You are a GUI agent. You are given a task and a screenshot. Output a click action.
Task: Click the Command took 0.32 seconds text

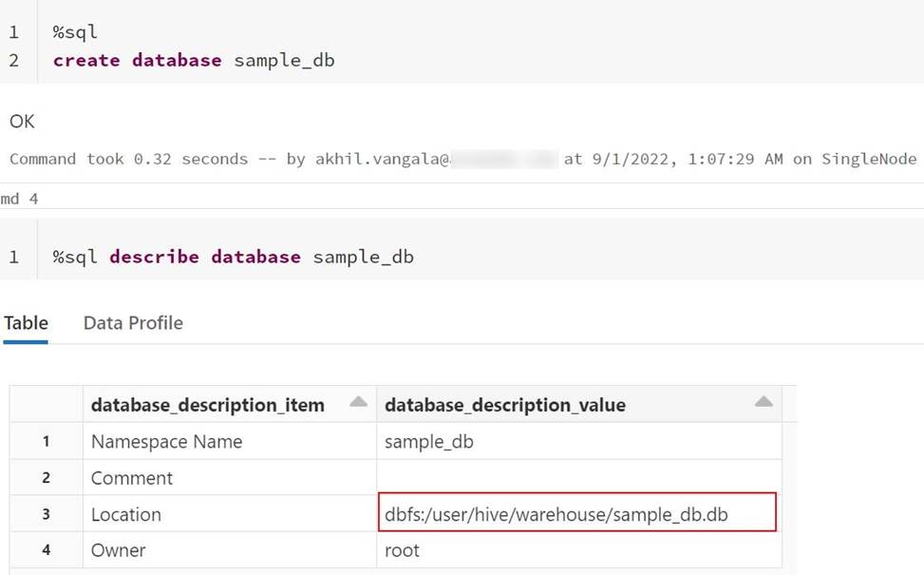coord(128,159)
